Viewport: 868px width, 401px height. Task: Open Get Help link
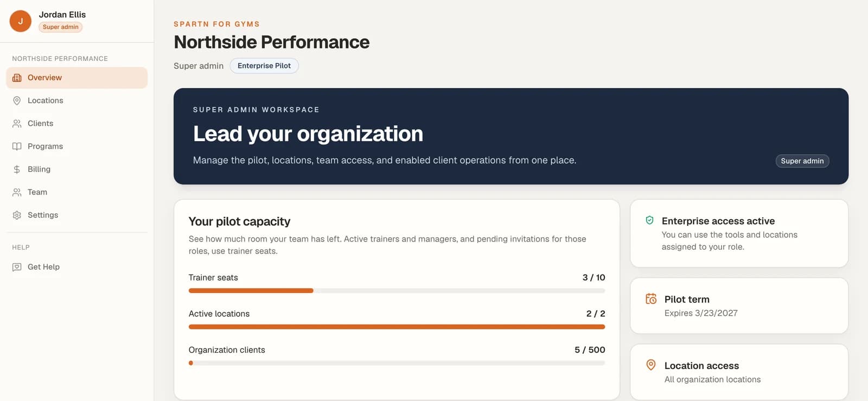click(x=76, y=267)
